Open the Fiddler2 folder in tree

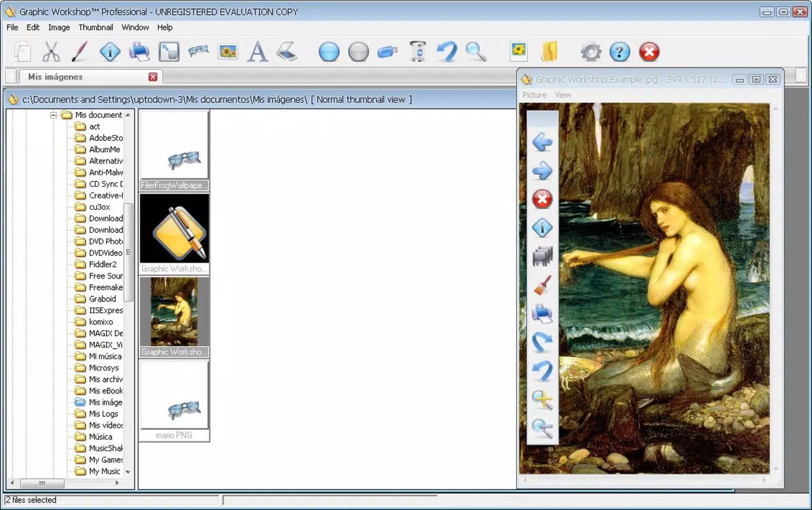(96, 264)
